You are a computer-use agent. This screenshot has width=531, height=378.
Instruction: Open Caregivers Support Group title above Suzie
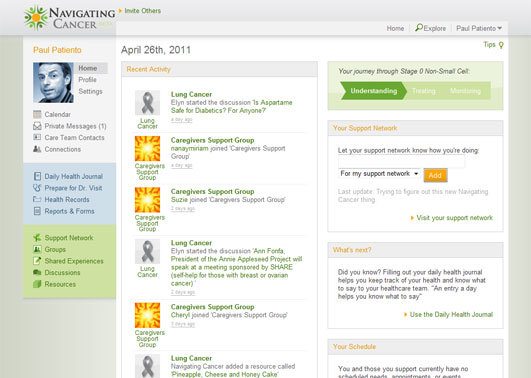click(212, 191)
